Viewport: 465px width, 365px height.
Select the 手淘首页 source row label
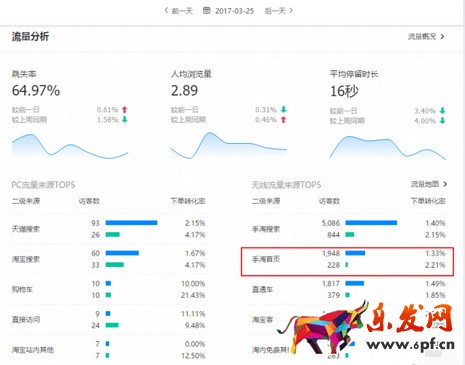[266, 259]
